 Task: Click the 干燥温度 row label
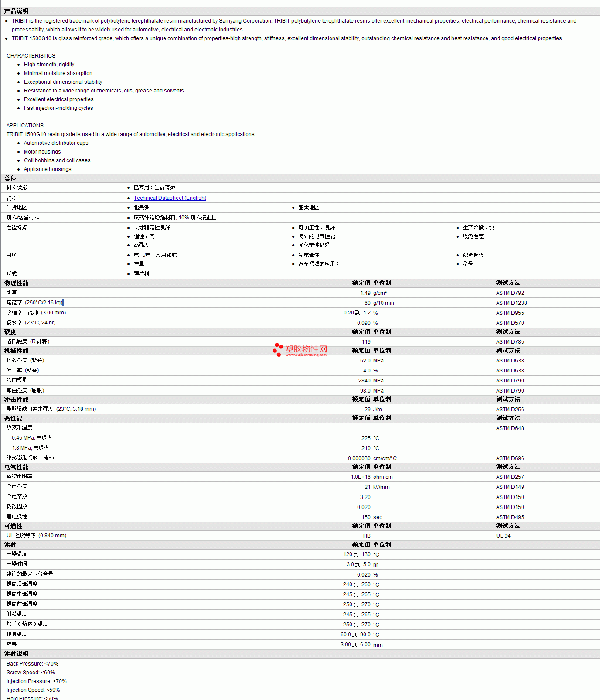tap(17, 554)
